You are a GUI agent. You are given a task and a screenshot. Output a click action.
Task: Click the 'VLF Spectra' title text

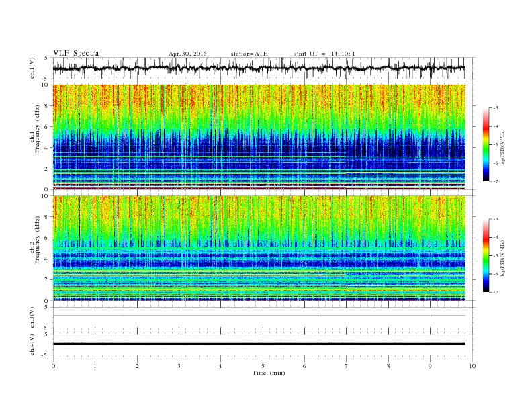point(76,53)
